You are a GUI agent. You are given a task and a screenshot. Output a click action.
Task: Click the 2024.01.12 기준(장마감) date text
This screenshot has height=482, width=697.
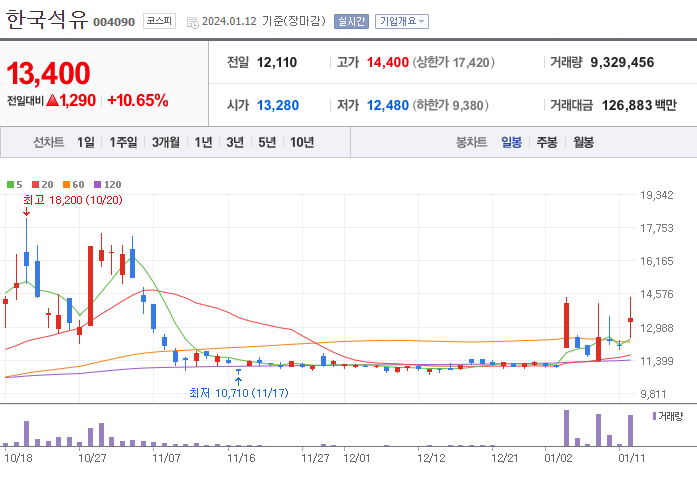click(264, 21)
